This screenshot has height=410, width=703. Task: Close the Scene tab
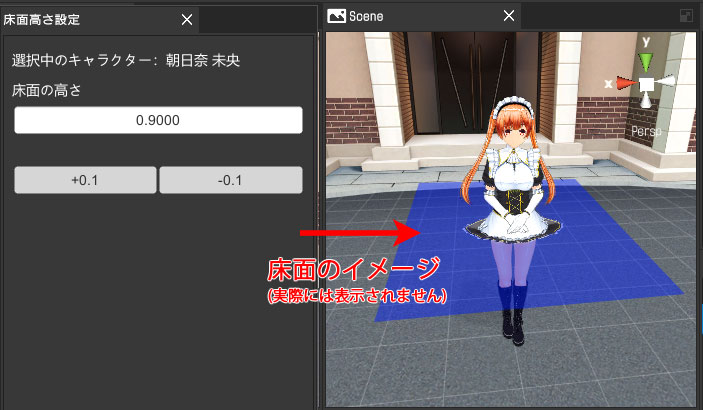point(508,17)
